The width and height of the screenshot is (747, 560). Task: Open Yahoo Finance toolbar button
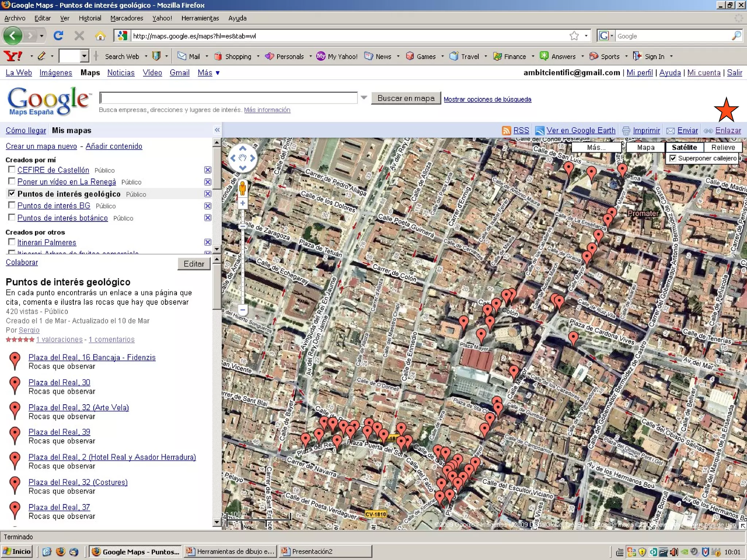[510, 56]
